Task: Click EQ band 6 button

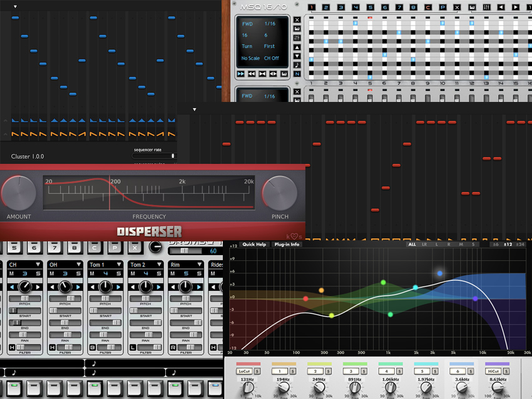Action: 458,371
